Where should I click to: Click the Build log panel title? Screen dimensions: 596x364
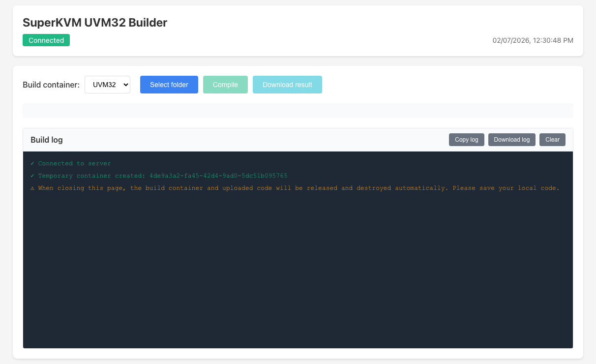click(x=47, y=140)
